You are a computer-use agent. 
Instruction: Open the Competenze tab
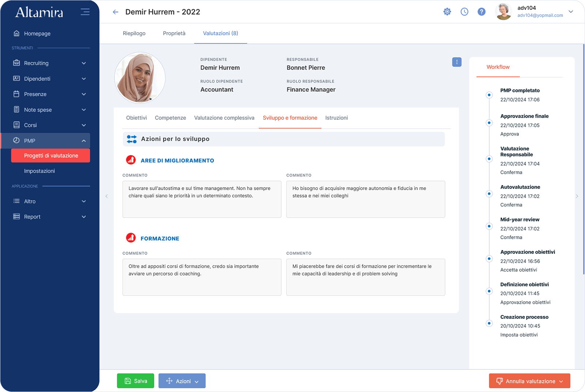point(170,118)
